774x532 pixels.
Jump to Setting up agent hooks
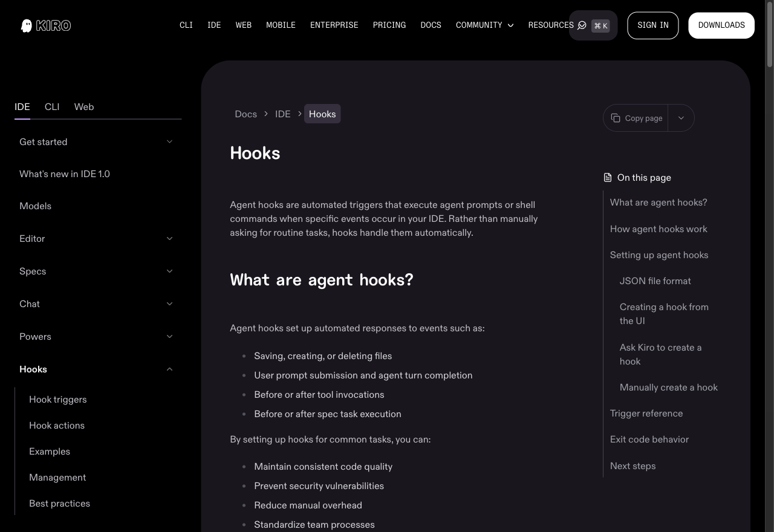(659, 255)
